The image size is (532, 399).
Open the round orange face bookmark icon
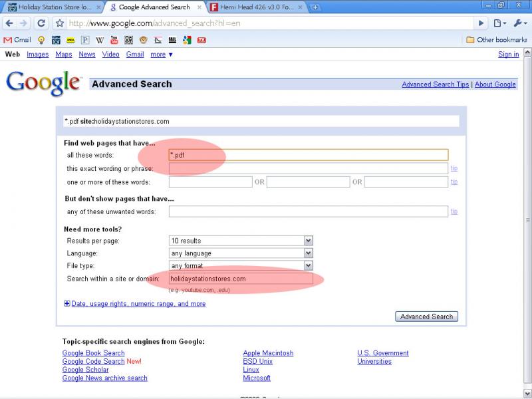[x=144, y=40]
